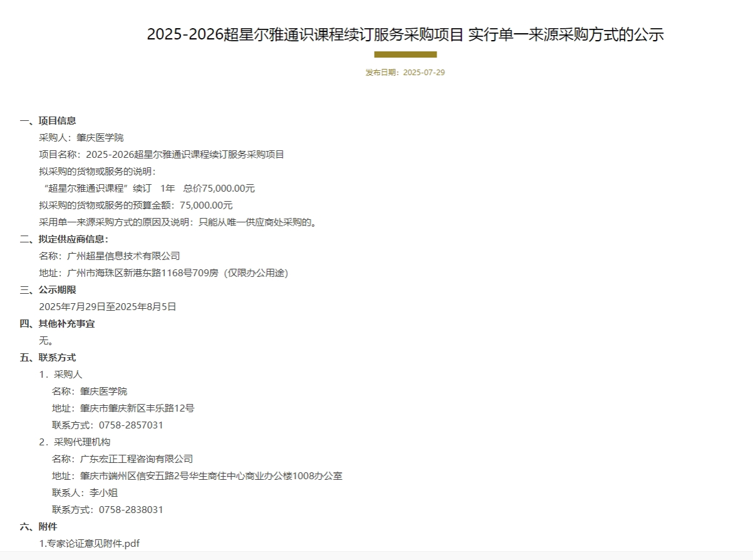The width and height of the screenshot is (753, 560).
Task: Select the heading 四、其他补充事宜
Action: tap(57, 324)
